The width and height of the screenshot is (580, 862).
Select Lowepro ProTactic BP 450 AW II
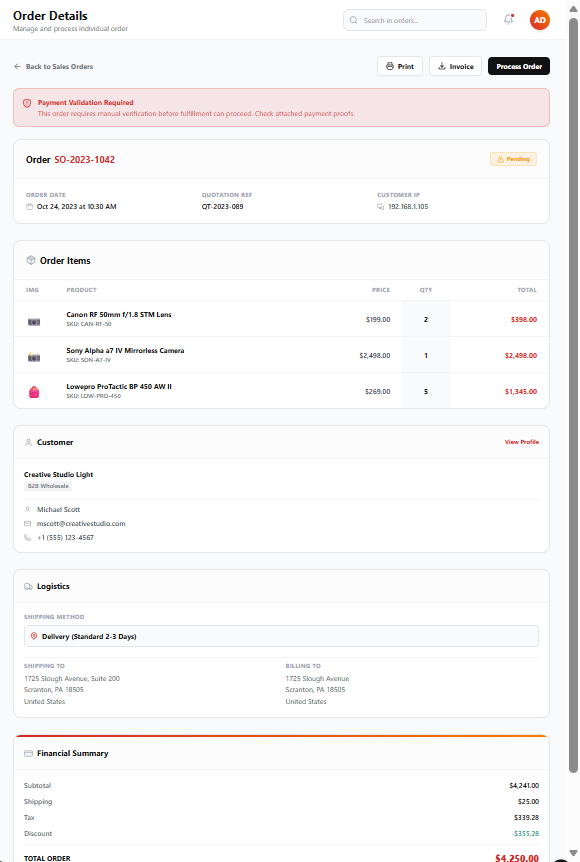click(119, 386)
